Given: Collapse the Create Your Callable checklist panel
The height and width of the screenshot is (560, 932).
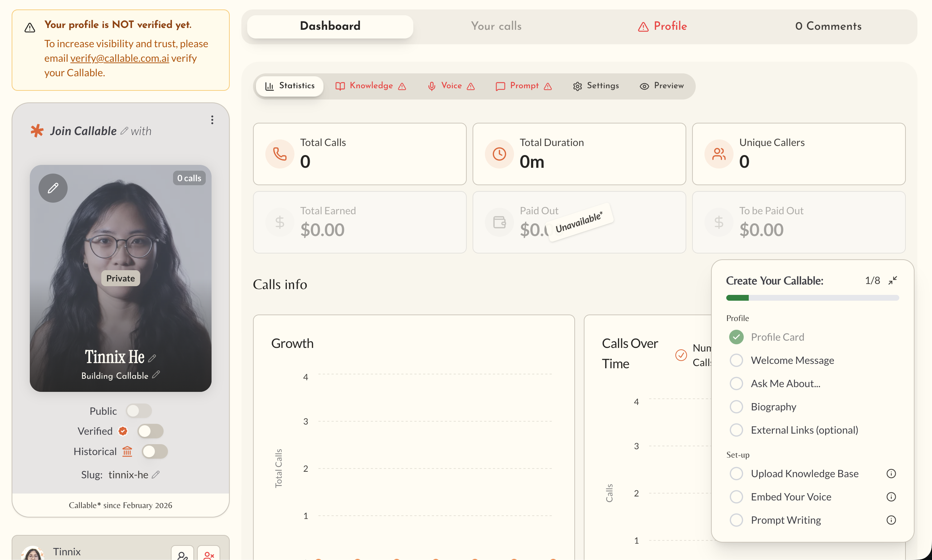Looking at the screenshot, I should [x=893, y=280].
